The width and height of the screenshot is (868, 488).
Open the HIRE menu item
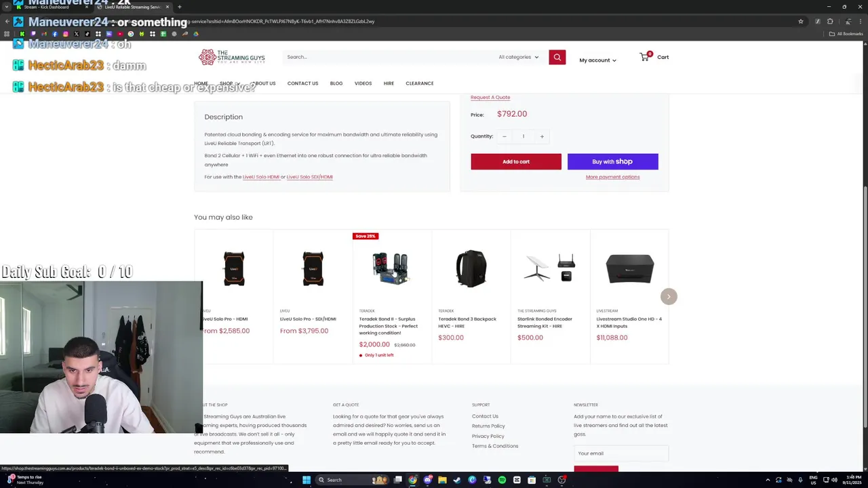click(389, 83)
